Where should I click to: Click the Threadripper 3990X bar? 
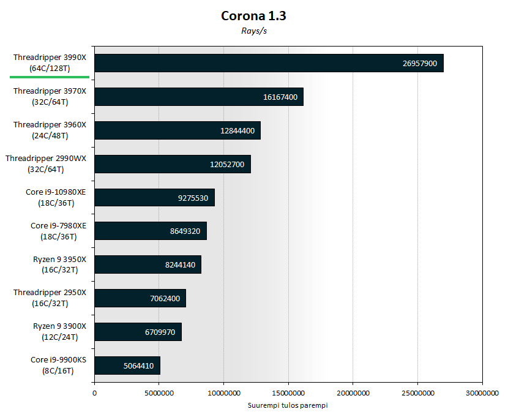(x=269, y=63)
